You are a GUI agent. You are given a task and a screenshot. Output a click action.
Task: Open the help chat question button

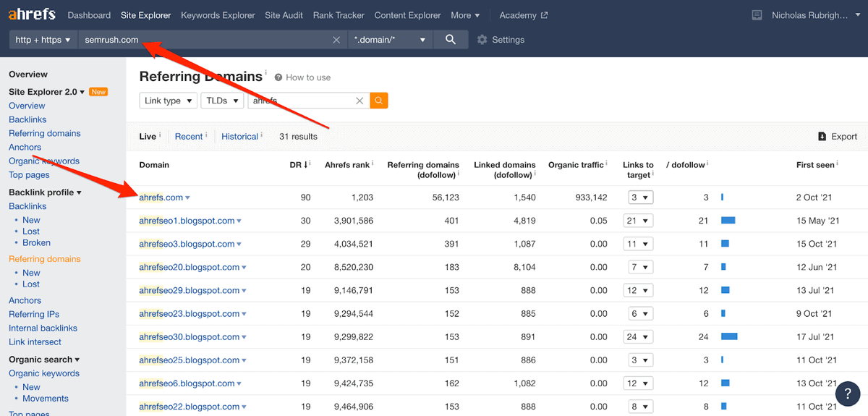coord(847,394)
